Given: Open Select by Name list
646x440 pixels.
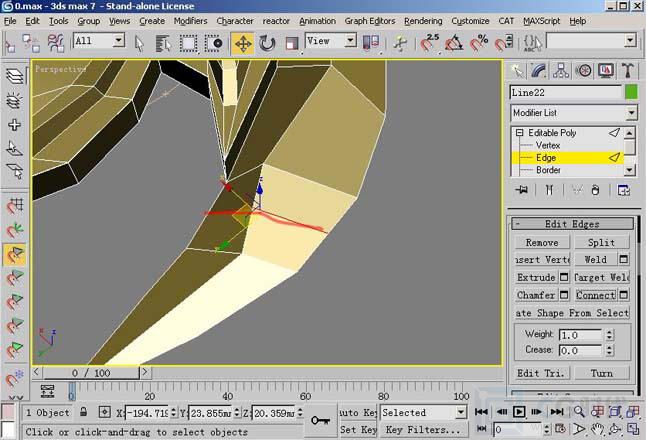Looking at the screenshot, I should tap(163, 43).
